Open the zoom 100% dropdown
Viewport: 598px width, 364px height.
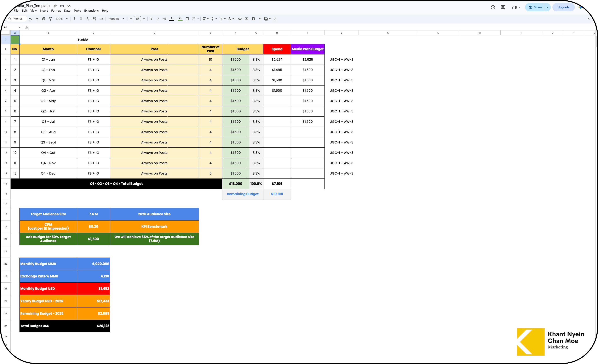tap(61, 19)
